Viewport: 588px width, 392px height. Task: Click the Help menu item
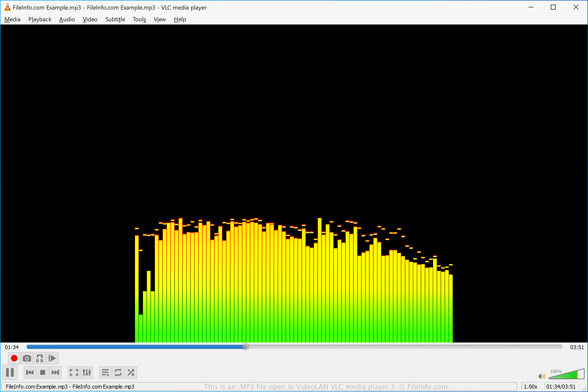tap(180, 19)
